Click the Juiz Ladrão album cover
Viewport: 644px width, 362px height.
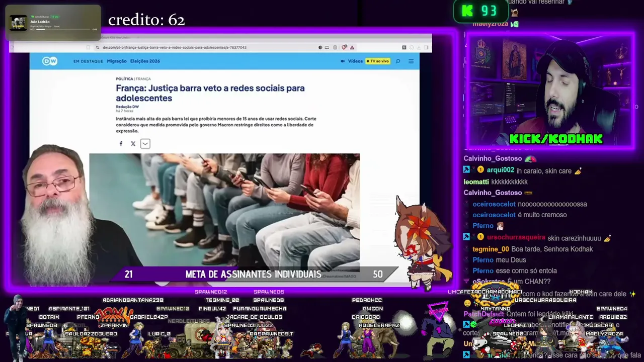[19, 23]
